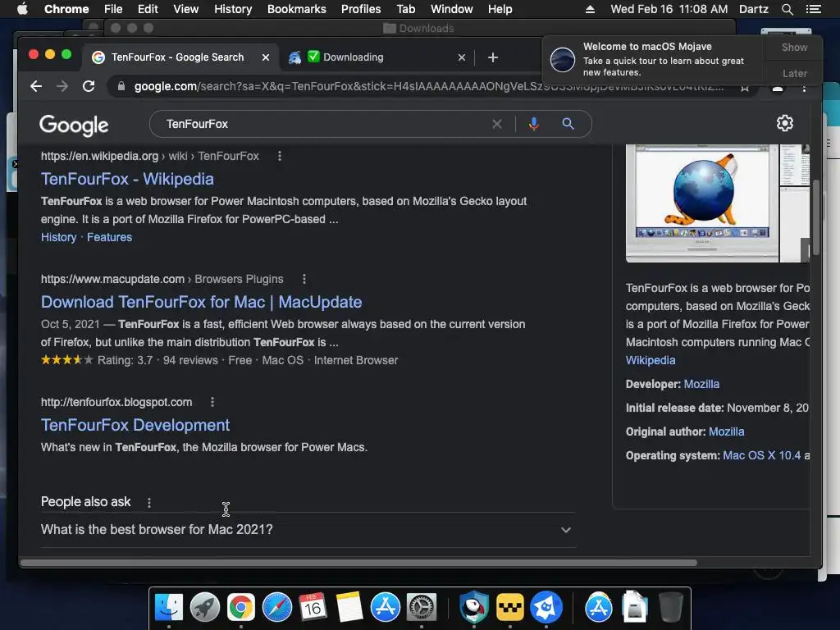The image size is (840, 630).
Task: Click the Dartz user name in menu bar
Action: [754, 9]
